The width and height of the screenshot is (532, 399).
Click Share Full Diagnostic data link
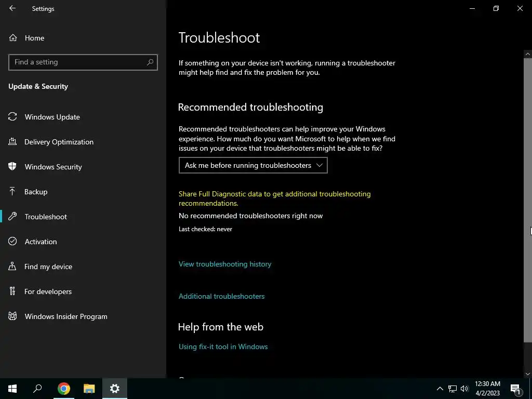click(274, 198)
